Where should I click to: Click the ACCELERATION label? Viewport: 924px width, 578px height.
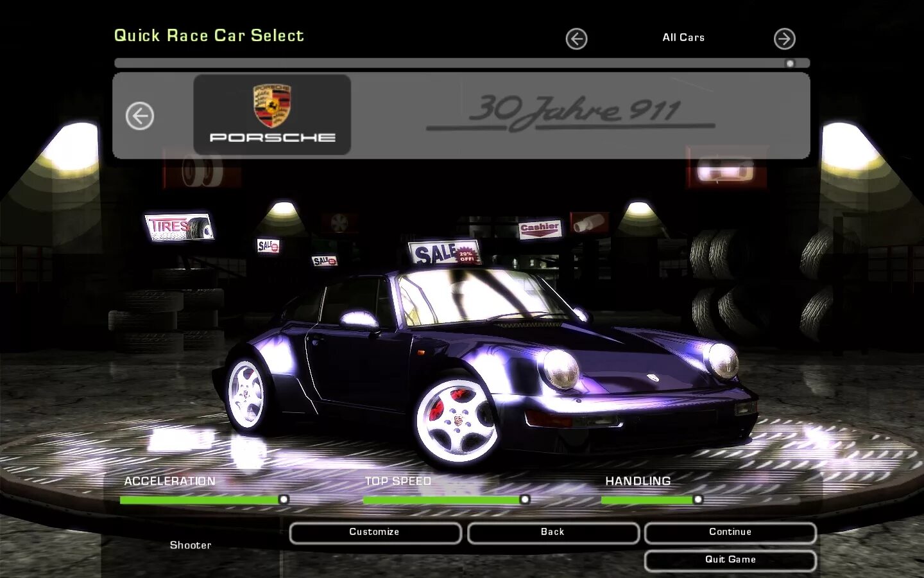point(170,481)
